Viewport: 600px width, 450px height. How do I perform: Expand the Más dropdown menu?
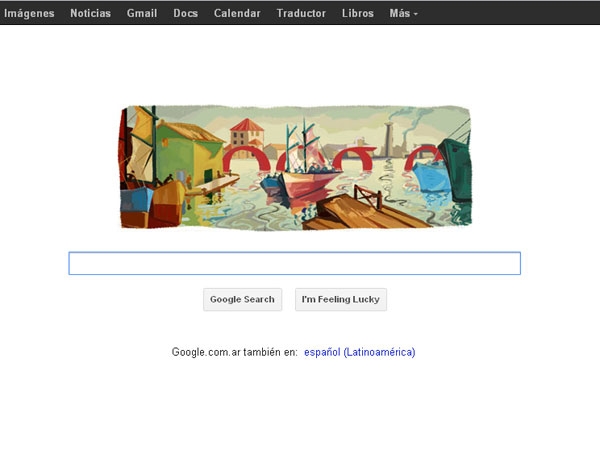pos(403,13)
